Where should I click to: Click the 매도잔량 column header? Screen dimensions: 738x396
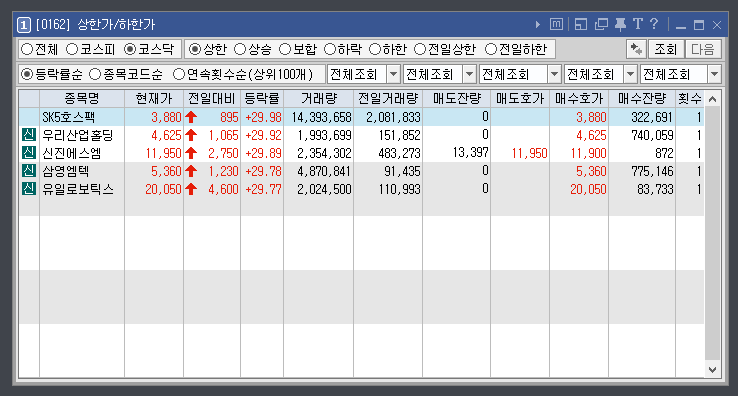pos(457,98)
